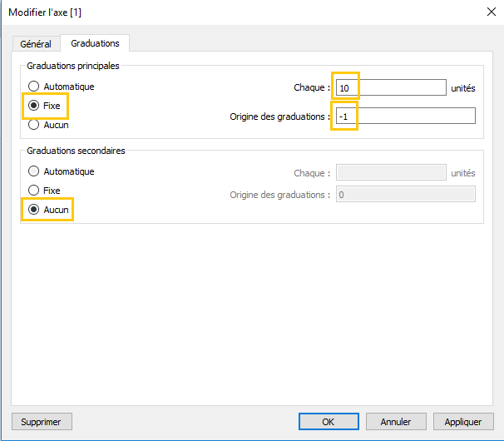This screenshot has height=441, width=504.
Task: Select Aucun for graduations principales
Action: (x=48, y=125)
